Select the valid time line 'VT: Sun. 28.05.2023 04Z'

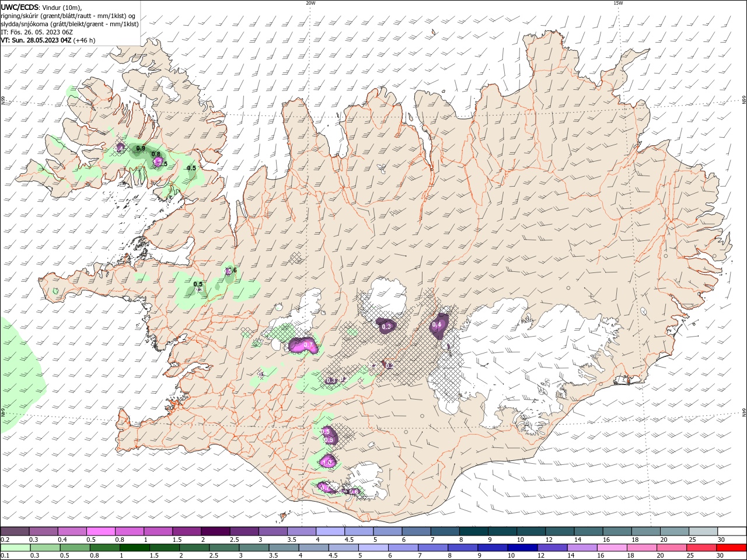tap(36, 40)
